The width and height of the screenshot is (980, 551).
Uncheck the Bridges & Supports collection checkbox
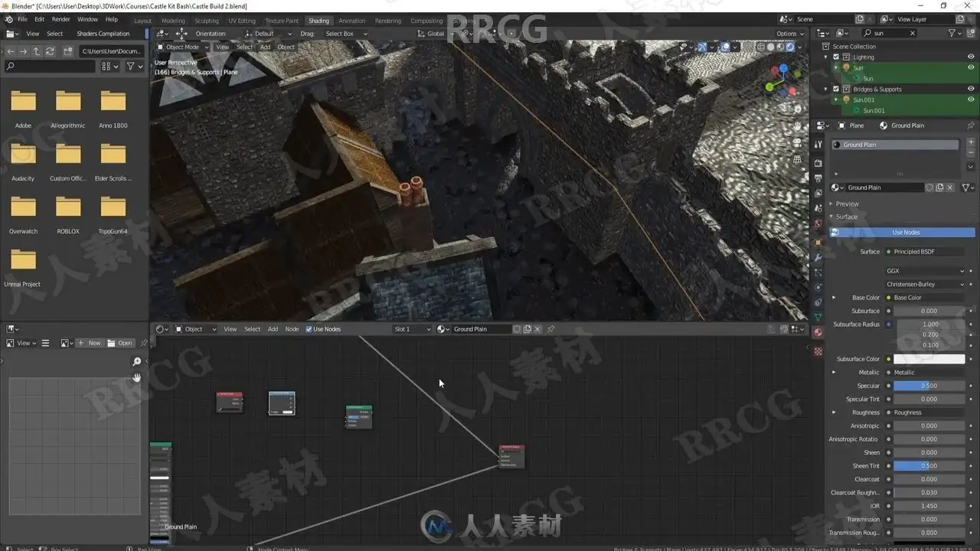(x=836, y=89)
